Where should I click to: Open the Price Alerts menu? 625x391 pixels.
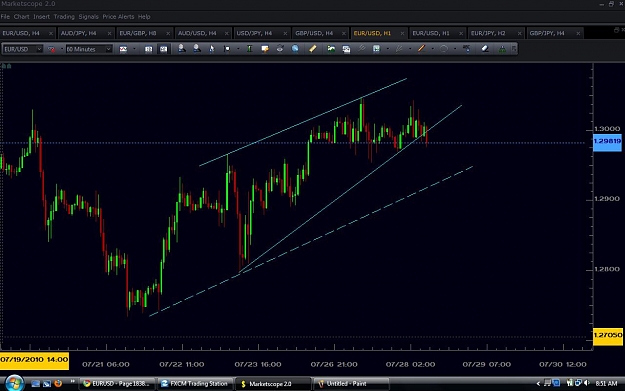(x=118, y=17)
